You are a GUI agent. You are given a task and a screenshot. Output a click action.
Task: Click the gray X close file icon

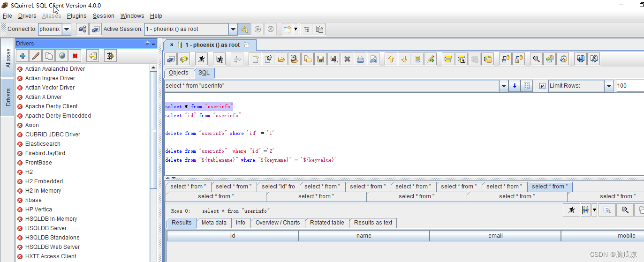pyautogui.click(x=347, y=59)
